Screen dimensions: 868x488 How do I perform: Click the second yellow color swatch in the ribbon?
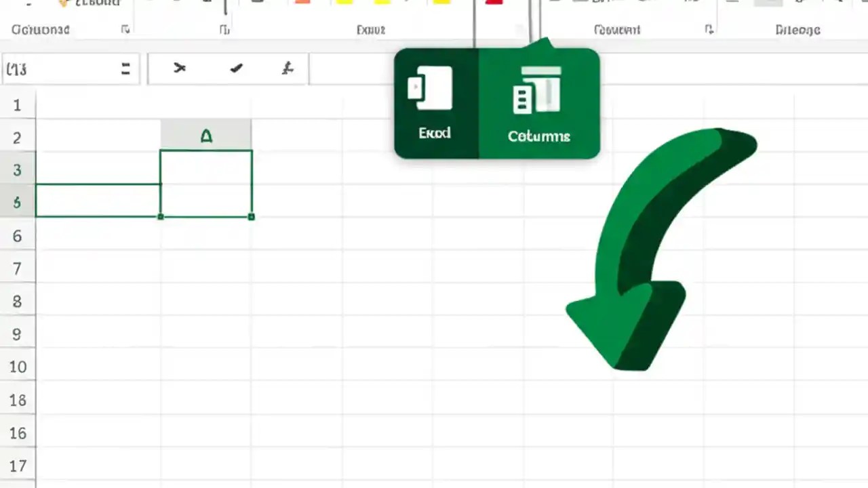point(383,4)
